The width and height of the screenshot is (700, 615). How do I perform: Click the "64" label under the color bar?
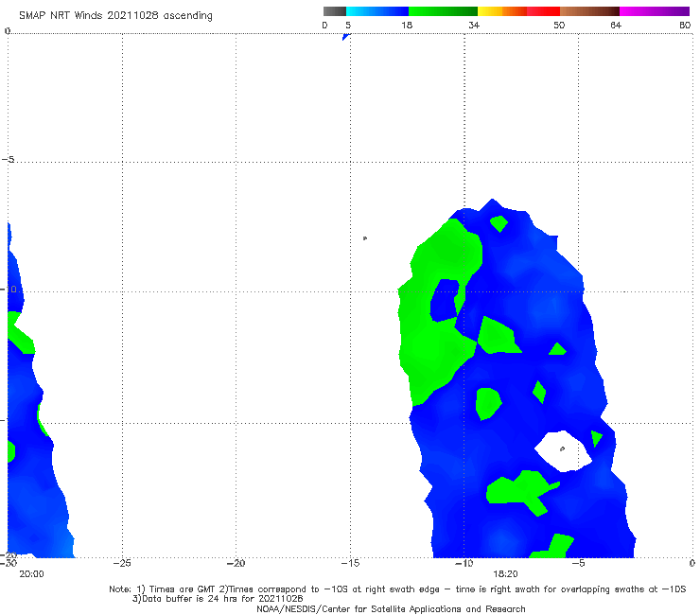pos(616,25)
